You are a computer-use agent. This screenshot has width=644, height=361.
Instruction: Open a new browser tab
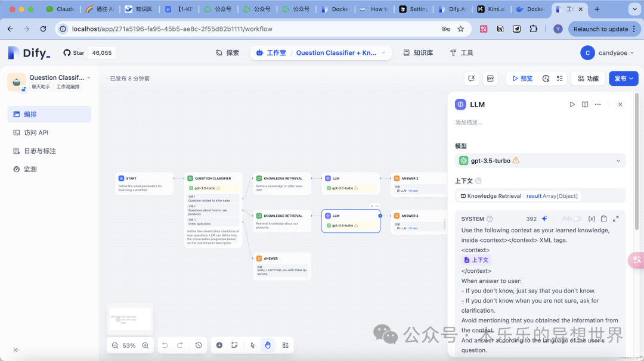(x=597, y=9)
